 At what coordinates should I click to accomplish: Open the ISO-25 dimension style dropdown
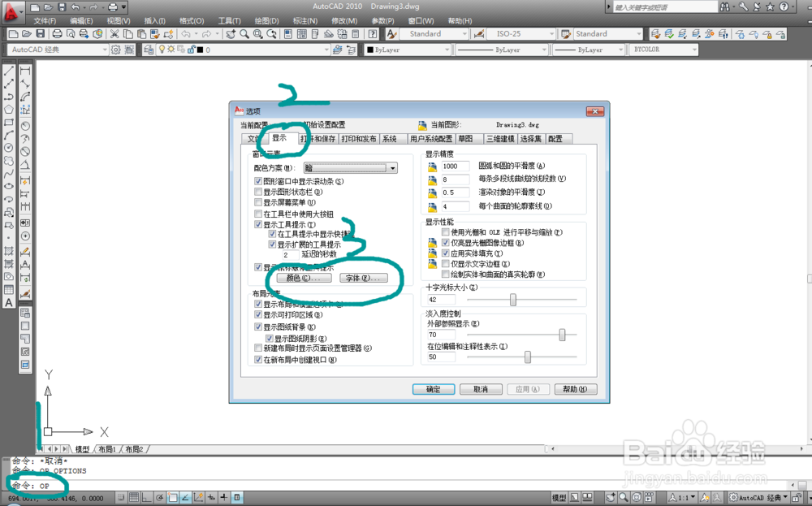point(520,33)
